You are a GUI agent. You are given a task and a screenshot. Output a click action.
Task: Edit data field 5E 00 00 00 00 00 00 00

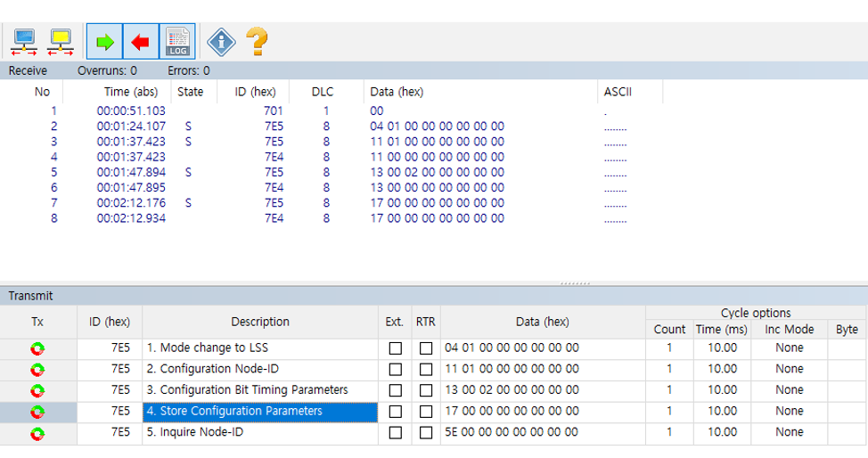[x=543, y=432]
